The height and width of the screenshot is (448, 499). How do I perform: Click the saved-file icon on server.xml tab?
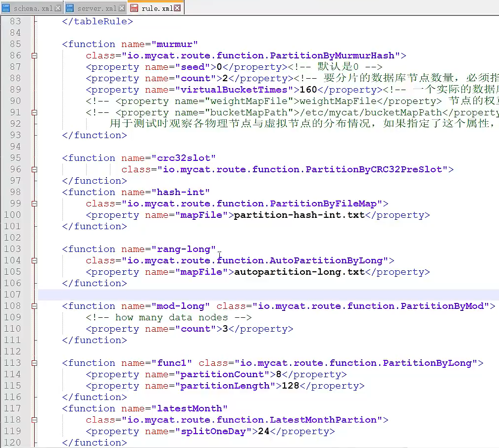tap(70, 8)
